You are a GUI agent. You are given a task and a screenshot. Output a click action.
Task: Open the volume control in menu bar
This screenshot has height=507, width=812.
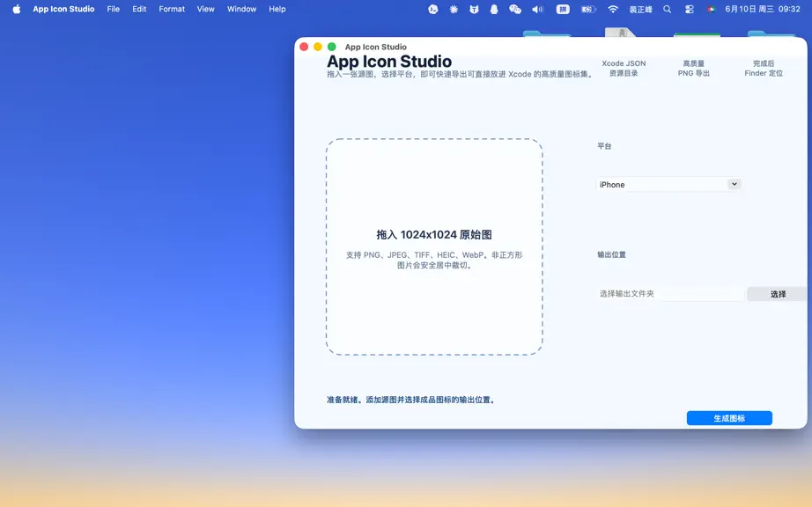tap(537, 9)
